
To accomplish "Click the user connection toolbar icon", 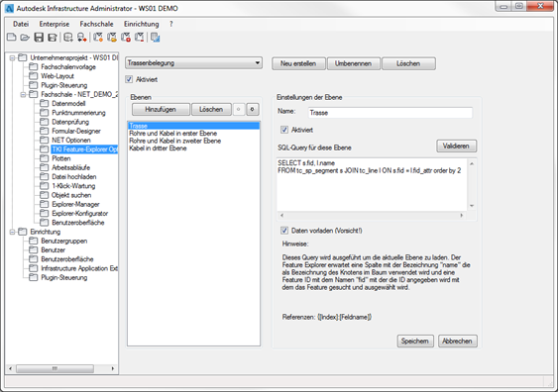I will [x=82, y=37].
